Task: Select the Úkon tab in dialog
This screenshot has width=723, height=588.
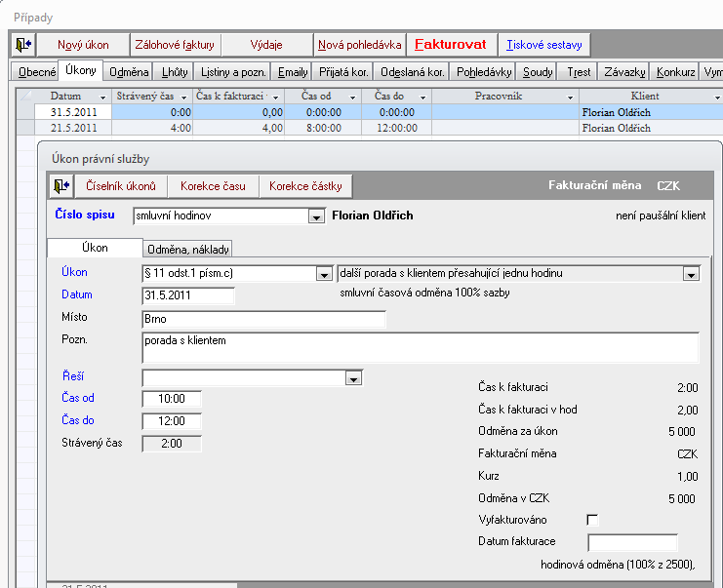Action: [x=95, y=248]
